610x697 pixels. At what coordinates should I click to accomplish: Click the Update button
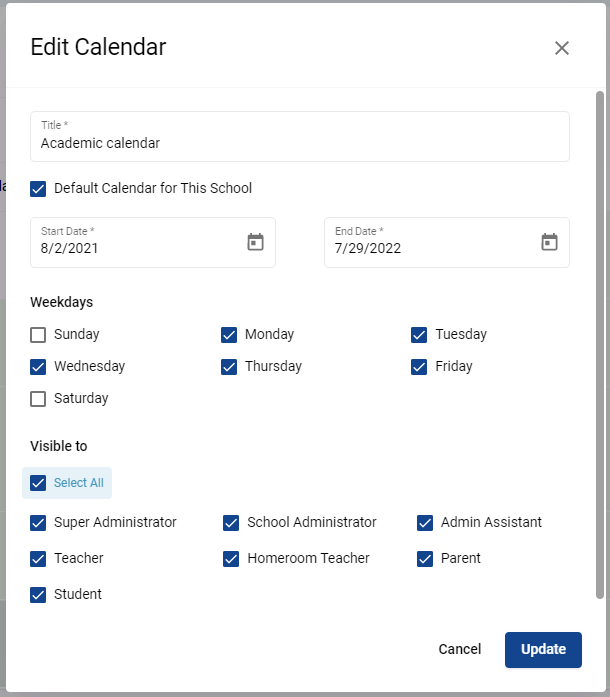(x=543, y=649)
